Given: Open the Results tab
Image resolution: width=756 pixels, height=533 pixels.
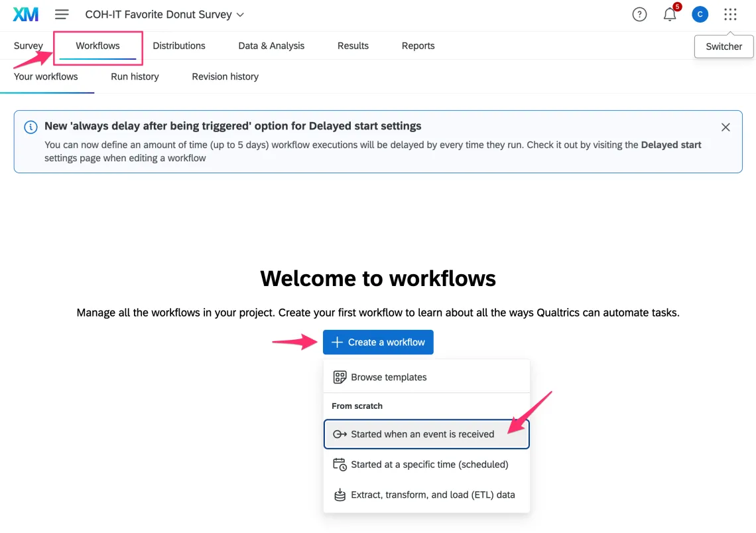Looking at the screenshot, I should pyautogui.click(x=353, y=46).
